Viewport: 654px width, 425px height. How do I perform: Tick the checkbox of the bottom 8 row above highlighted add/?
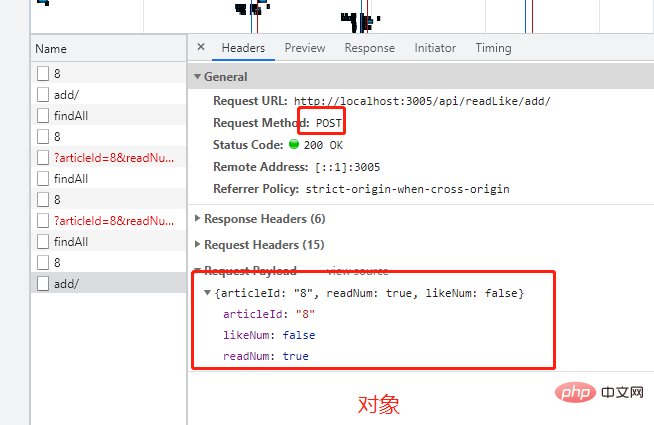pyautogui.click(x=43, y=263)
